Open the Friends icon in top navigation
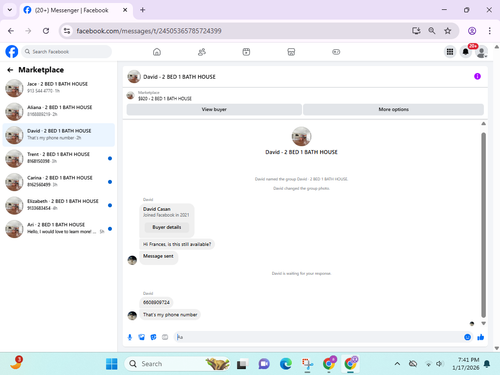 click(x=202, y=52)
